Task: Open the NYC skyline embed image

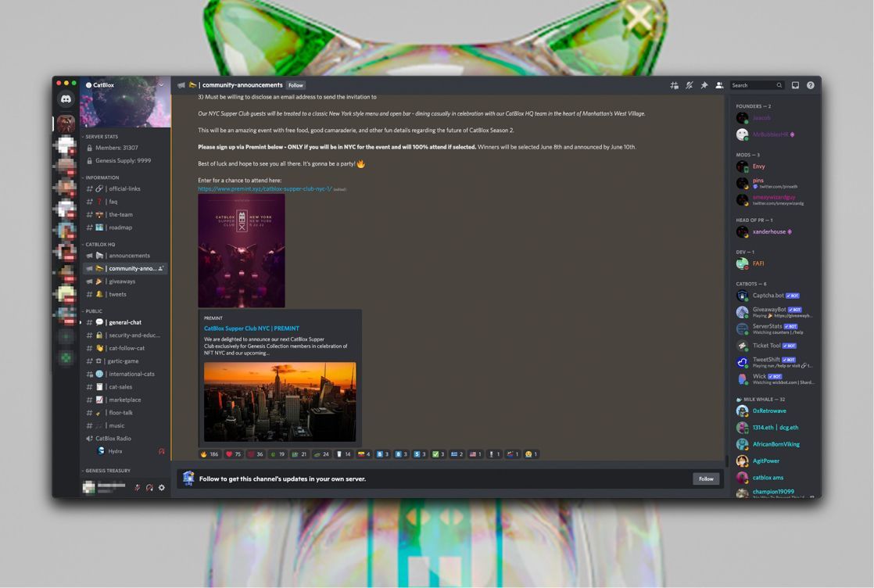Action: point(280,402)
